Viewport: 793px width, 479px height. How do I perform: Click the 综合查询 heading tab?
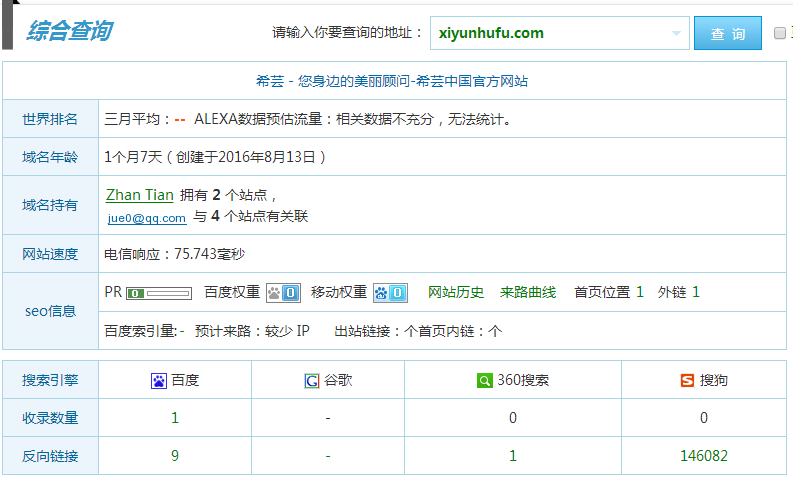click(69, 31)
